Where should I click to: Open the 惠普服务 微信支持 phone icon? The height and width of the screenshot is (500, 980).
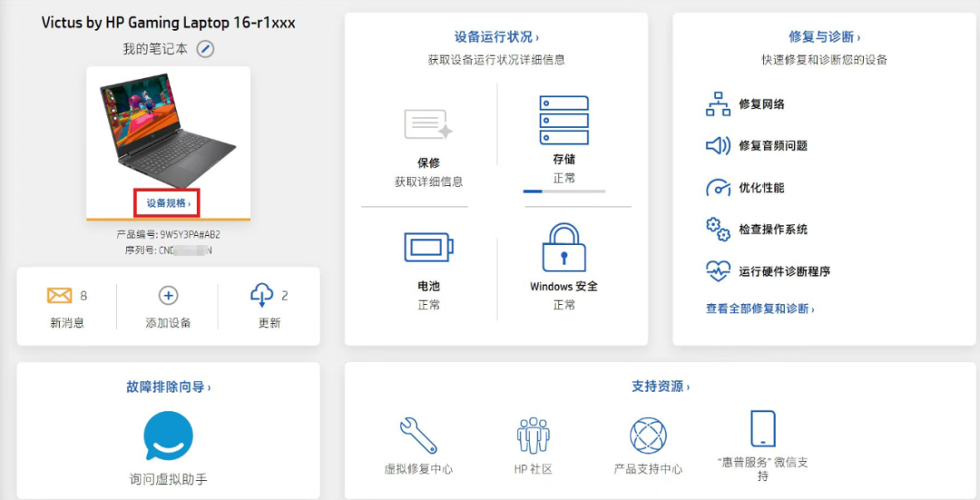[x=762, y=428]
